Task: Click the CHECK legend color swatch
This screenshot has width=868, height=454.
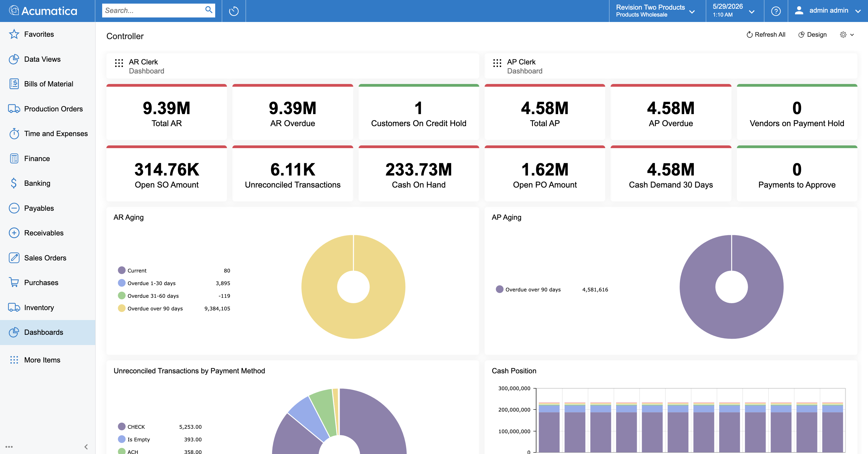Action: (122, 427)
